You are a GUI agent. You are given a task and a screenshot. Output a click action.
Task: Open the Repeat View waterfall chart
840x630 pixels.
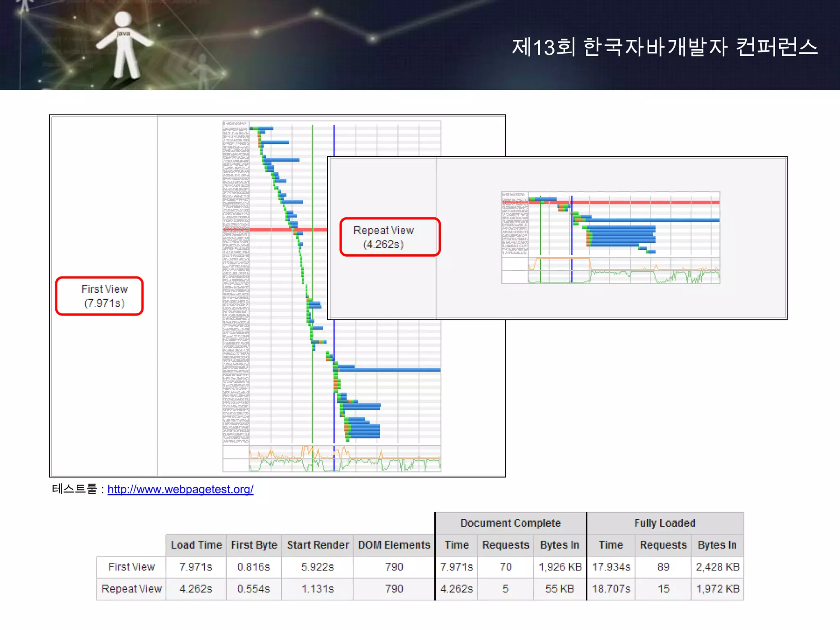(x=611, y=237)
